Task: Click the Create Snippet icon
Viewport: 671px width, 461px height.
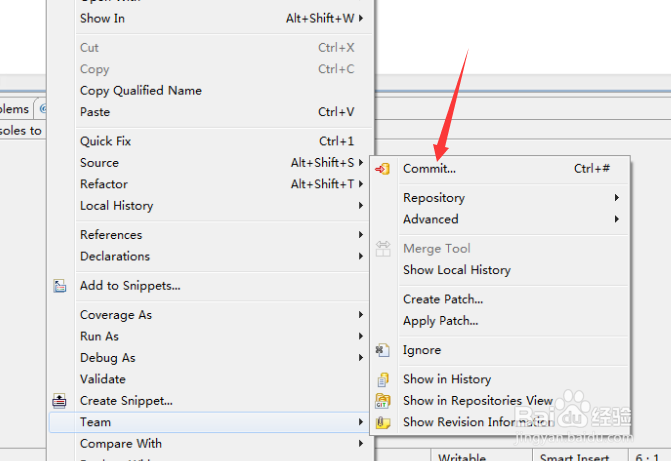Action: point(59,401)
